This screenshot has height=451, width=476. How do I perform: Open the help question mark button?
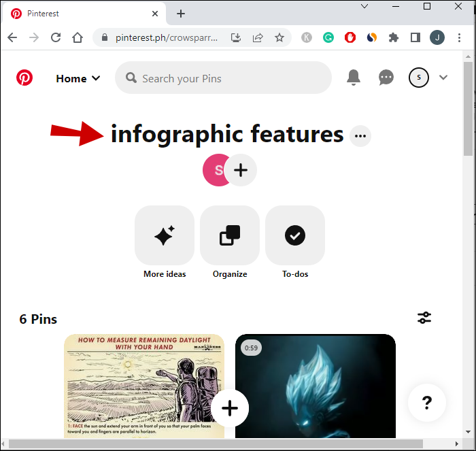427,403
